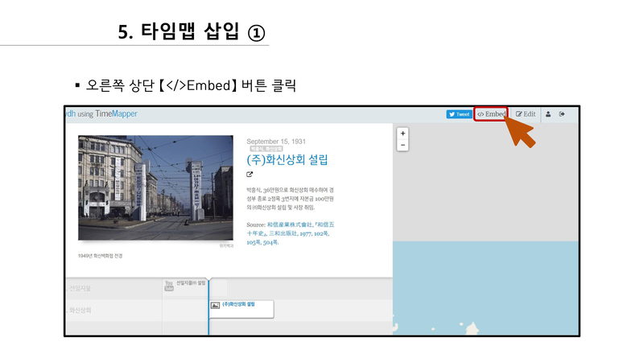Click the 화신상회 timeline row label
The width and height of the screenshot is (644, 362).
tap(80, 311)
